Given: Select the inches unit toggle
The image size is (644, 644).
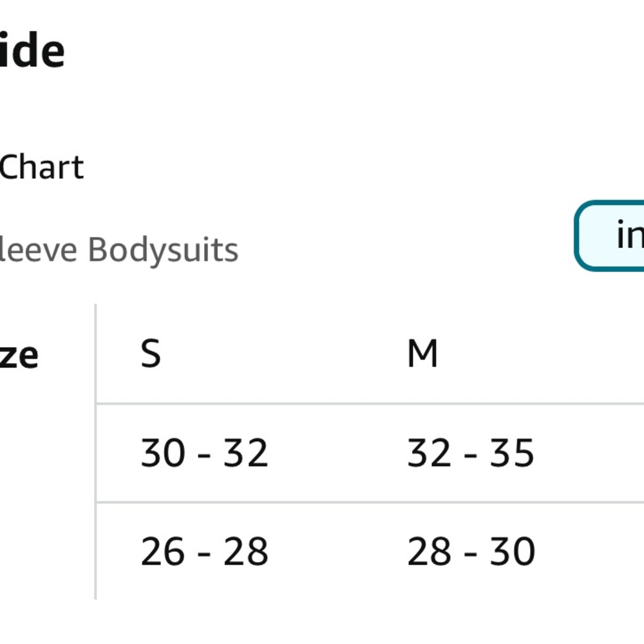Looking at the screenshot, I should [x=610, y=236].
